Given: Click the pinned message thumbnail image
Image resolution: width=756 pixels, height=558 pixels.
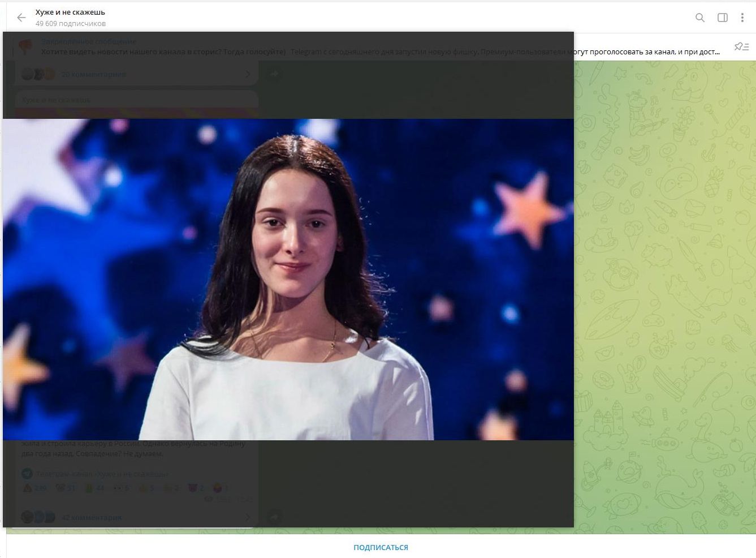Looking at the screenshot, I should pyautogui.click(x=25, y=46).
